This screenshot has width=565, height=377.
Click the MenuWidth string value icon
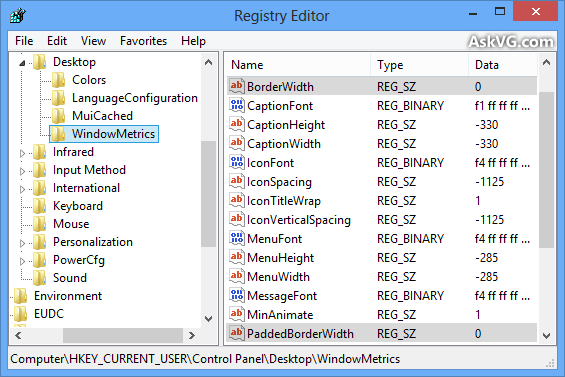[x=237, y=276]
